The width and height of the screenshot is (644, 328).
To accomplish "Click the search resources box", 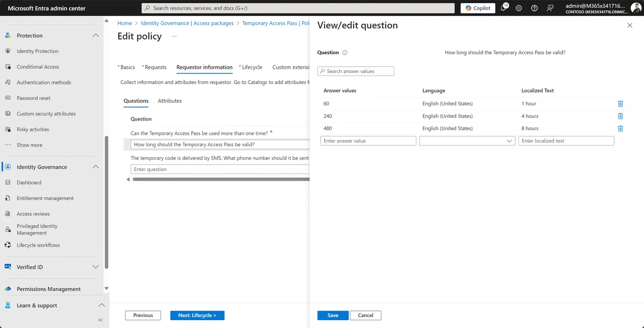I will [298, 8].
